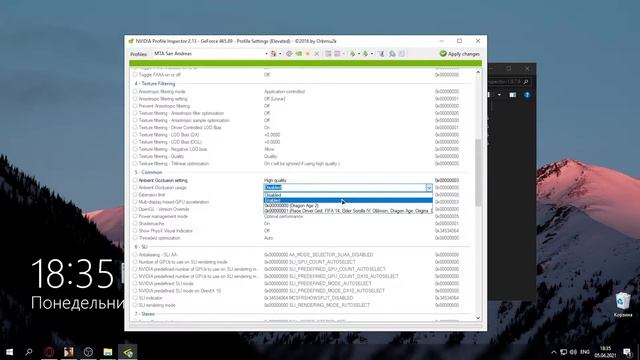Click the orange star create-profile icon
This screenshot has width=640, height=360.
308,53
